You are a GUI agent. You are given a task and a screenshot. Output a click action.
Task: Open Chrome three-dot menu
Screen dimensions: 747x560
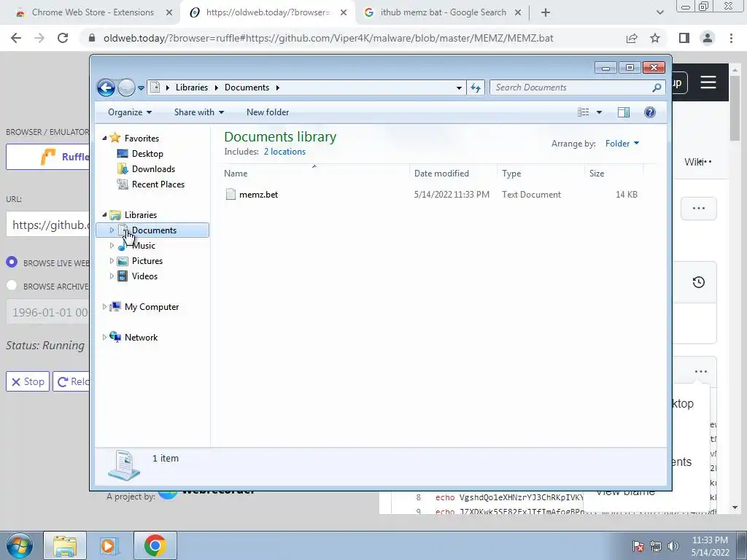(731, 38)
